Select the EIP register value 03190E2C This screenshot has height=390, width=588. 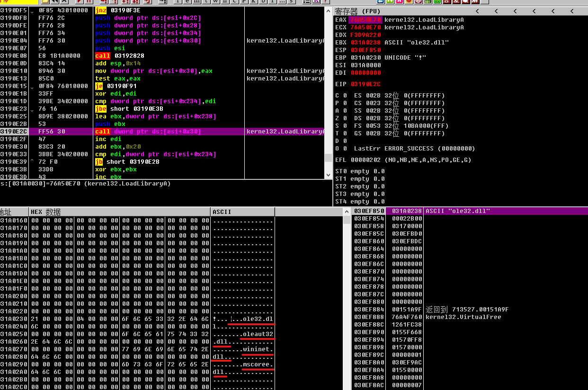[x=365, y=84]
